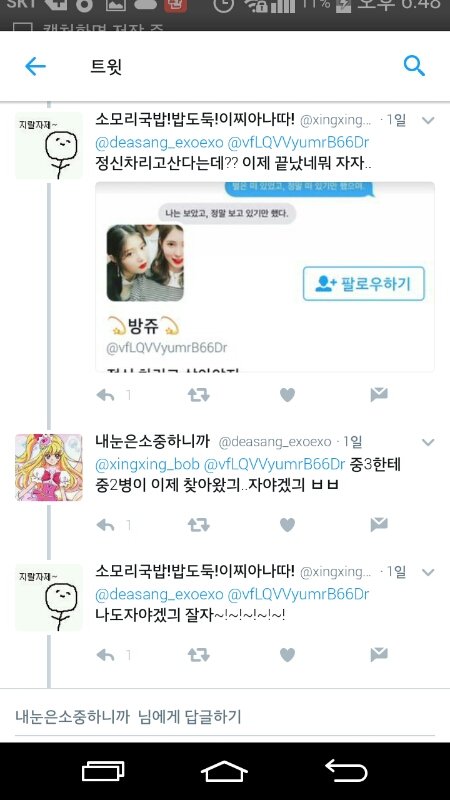Go back with the blue arrow
Image resolution: width=450 pixels, height=800 pixels.
35,66
